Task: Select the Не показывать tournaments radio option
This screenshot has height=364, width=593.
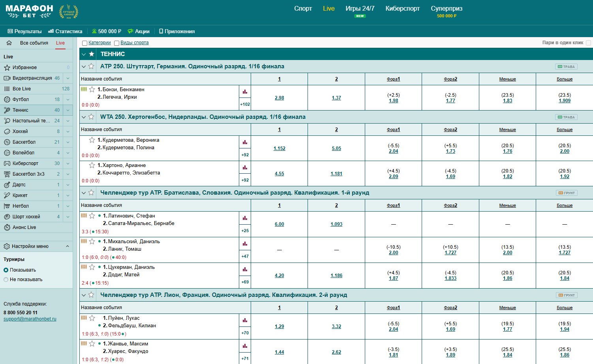Action: pos(6,280)
